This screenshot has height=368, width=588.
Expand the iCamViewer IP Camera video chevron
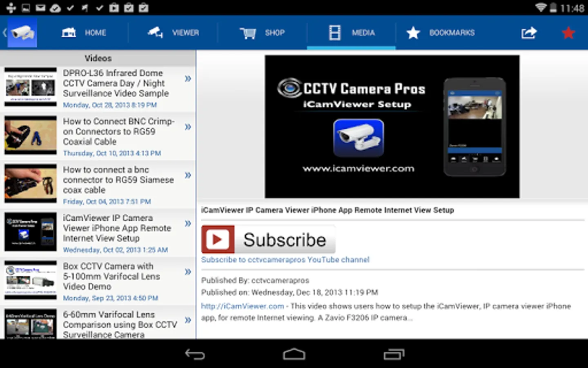[x=188, y=223]
